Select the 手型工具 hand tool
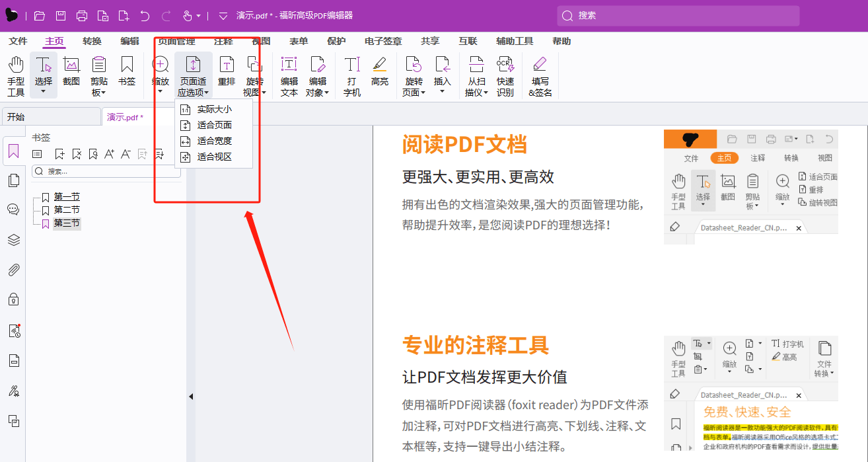The height and width of the screenshot is (462, 868). pos(16,77)
